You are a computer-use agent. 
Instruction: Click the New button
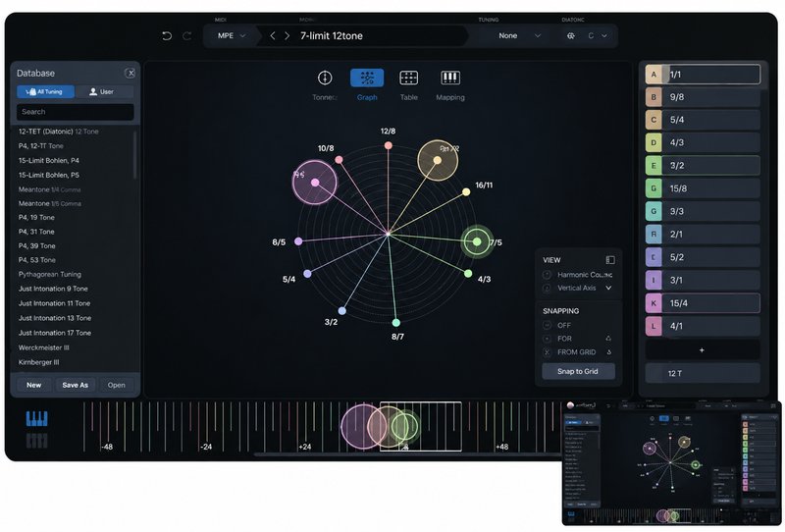click(x=34, y=385)
